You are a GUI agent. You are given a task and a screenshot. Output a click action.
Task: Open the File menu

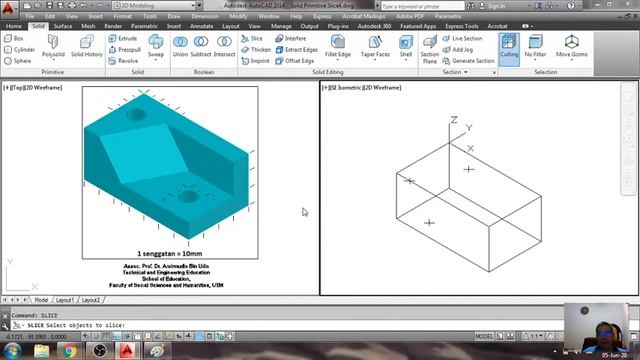pos(30,16)
